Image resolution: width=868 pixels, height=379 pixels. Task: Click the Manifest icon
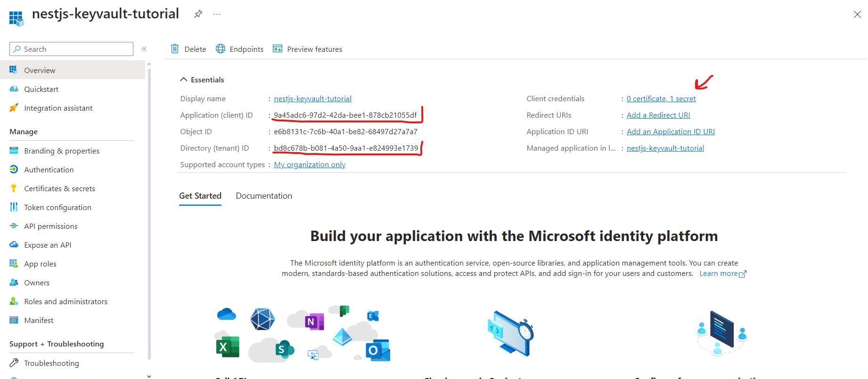pos(14,320)
